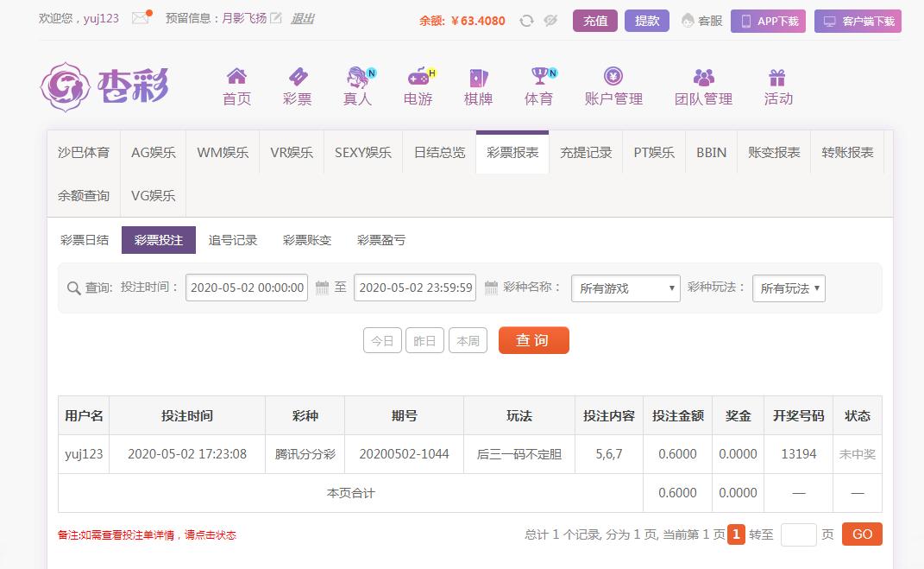Switch to 充提记录 tab
This screenshot has width=924, height=569.
(x=586, y=152)
